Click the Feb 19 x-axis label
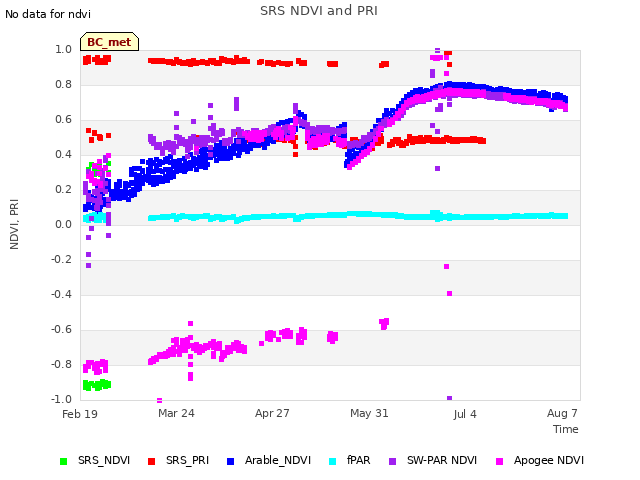Image resolution: width=640 pixels, height=480 pixels. 80,414
